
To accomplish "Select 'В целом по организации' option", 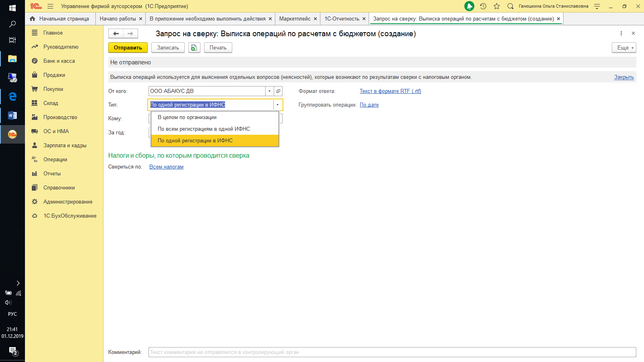I will (x=187, y=117).
